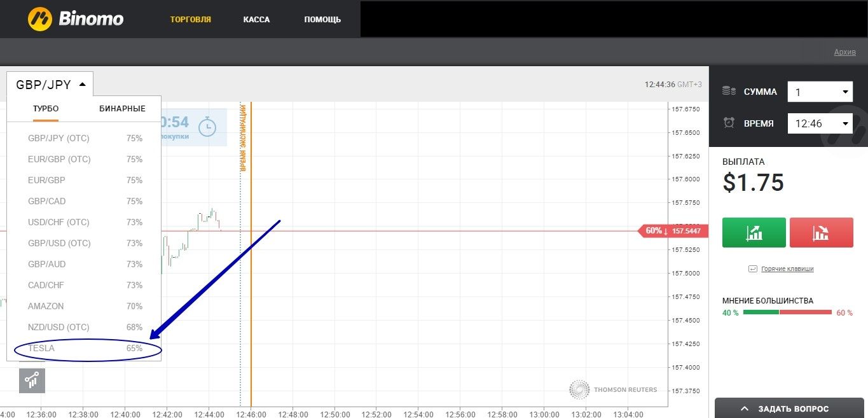Switch to the БИНАРНЫЕ tab
This screenshot has height=418, width=868.
point(122,109)
